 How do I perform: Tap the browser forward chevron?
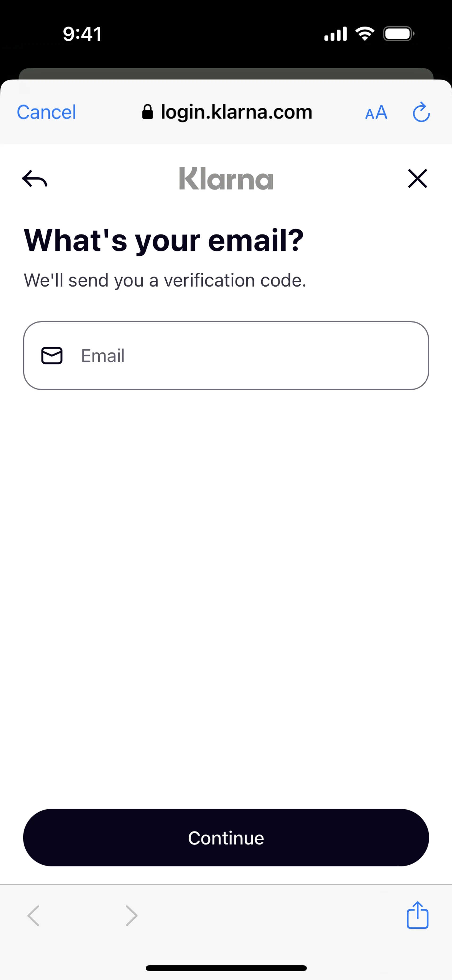coord(131,916)
